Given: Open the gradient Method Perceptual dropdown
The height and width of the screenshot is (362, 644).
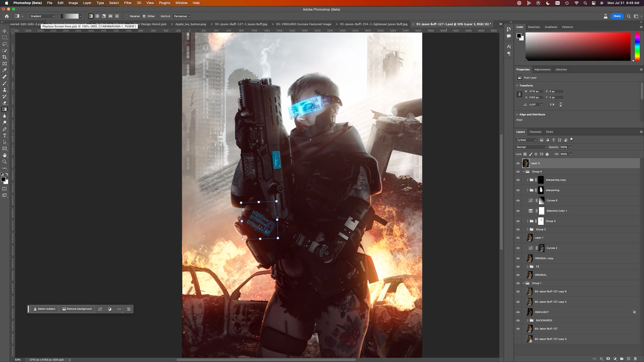Looking at the screenshot, I should [x=182, y=16].
